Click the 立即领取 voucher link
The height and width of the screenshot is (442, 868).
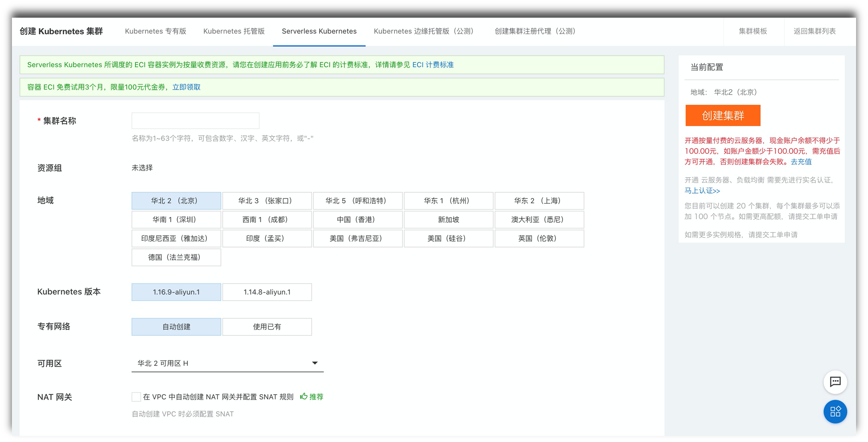click(x=186, y=87)
